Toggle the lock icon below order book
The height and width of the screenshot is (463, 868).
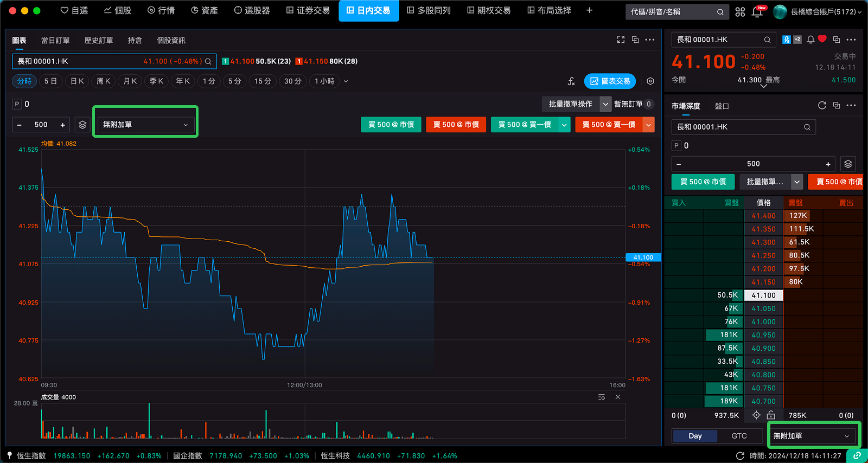tap(771, 415)
